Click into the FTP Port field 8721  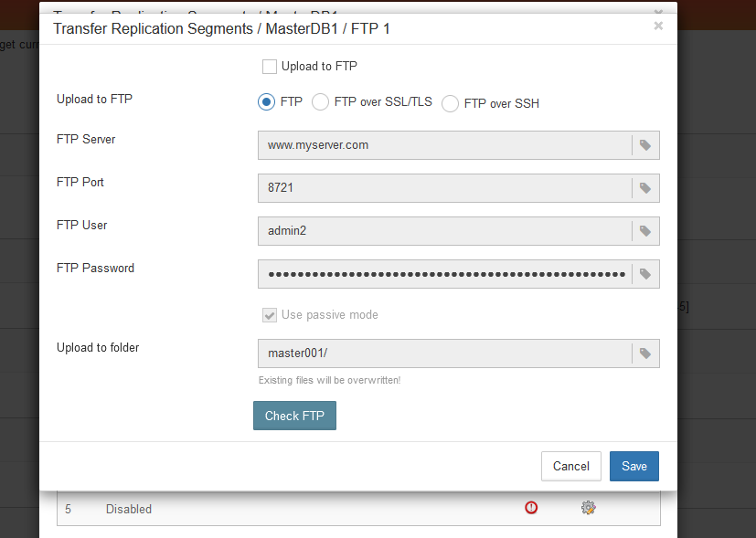pyautogui.click(x=444, y=188)
